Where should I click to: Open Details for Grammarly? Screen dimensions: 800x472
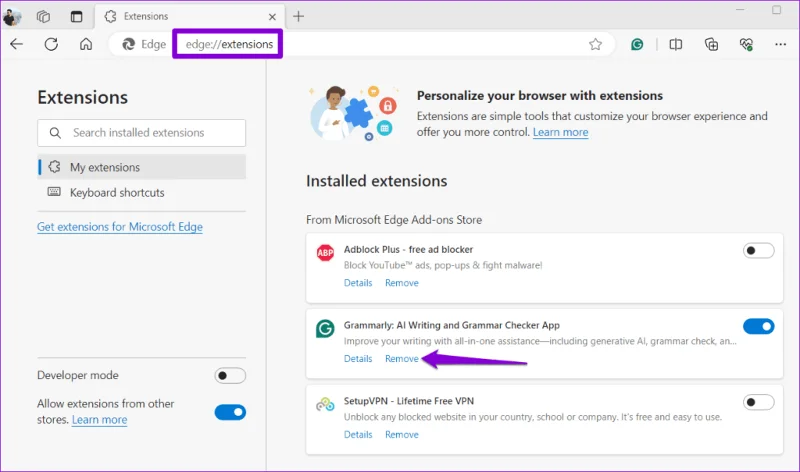click(358, 359)
